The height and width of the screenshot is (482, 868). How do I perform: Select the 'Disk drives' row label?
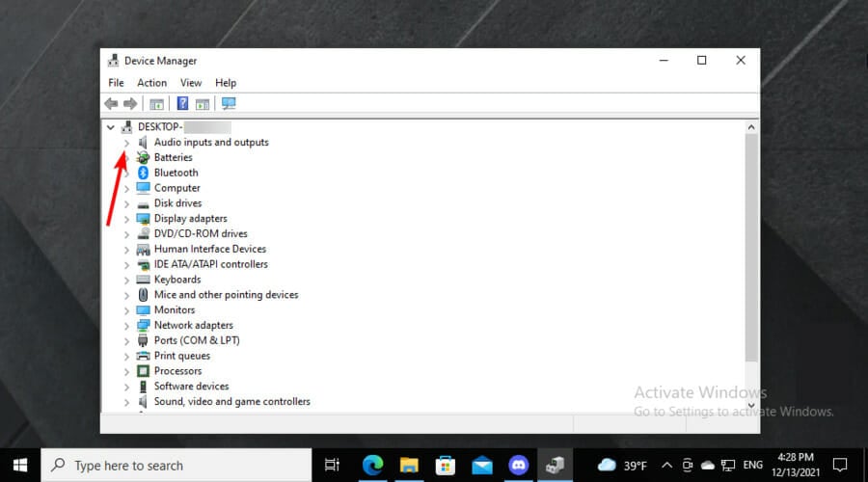177,203
